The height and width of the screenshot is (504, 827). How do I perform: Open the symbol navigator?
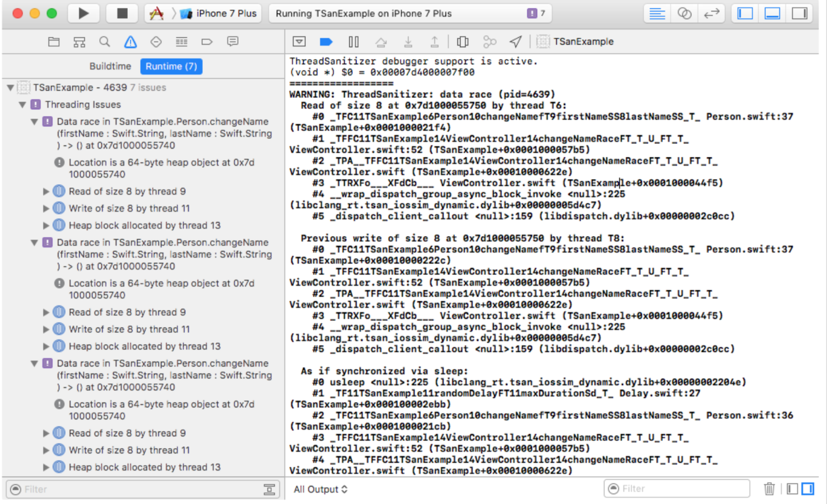79,42
